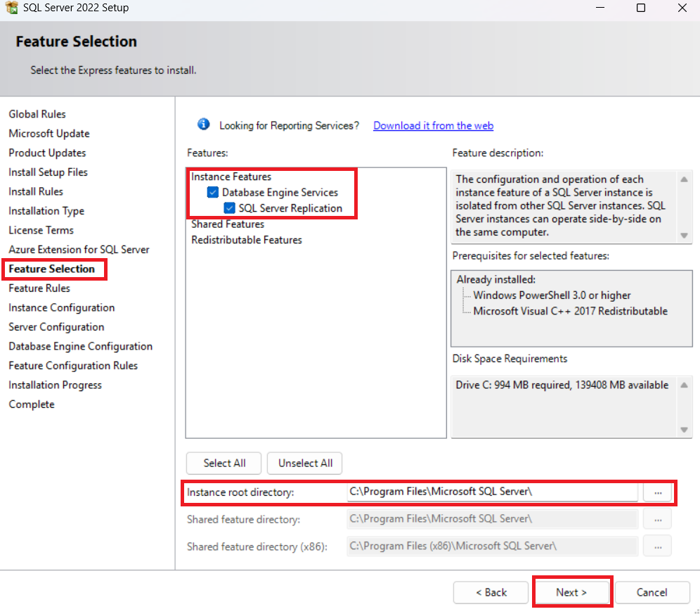This screenshot has width=700, height=614.
Task: Click the Unselect All button
Action: [304, 463]
